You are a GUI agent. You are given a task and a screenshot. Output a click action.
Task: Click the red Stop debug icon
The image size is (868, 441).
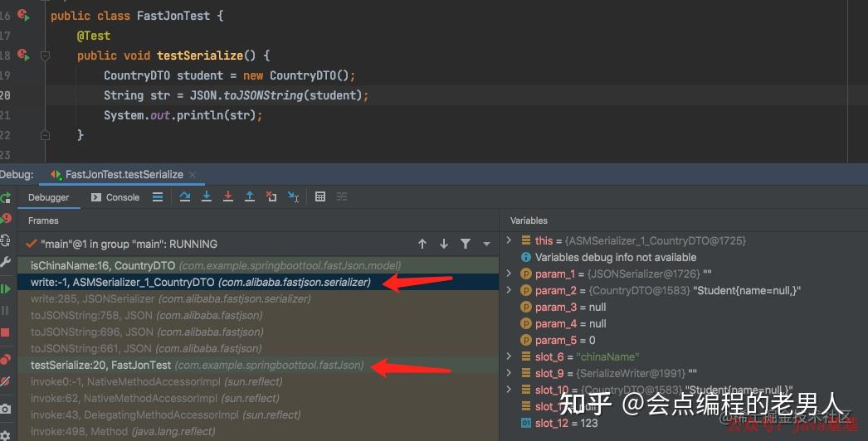point(5,332)
